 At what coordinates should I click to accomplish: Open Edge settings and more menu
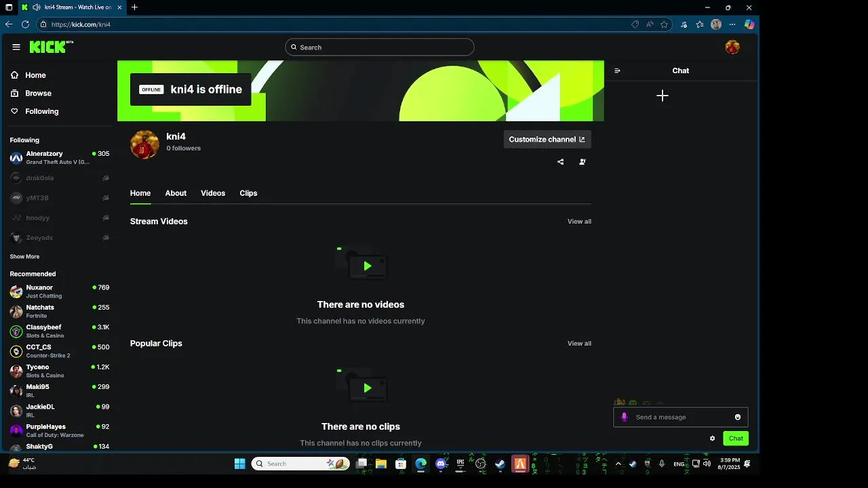pyautogui.click(x=732, y=24)
